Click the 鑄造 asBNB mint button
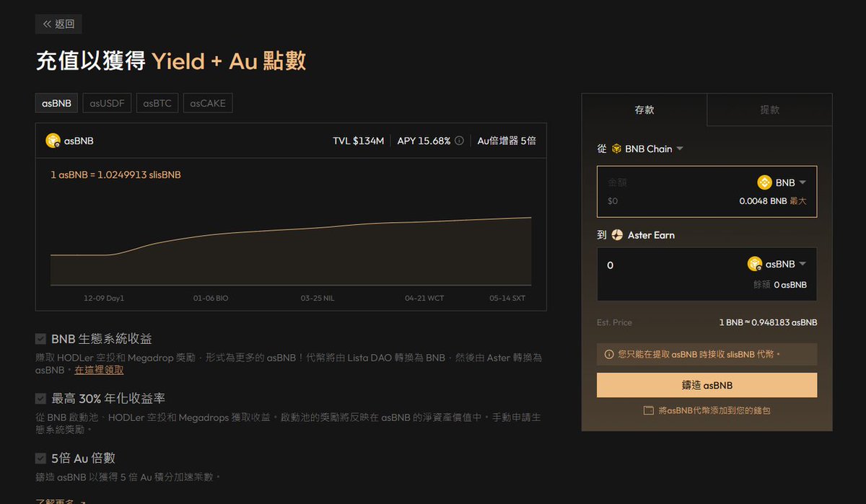 click(707, 385)
